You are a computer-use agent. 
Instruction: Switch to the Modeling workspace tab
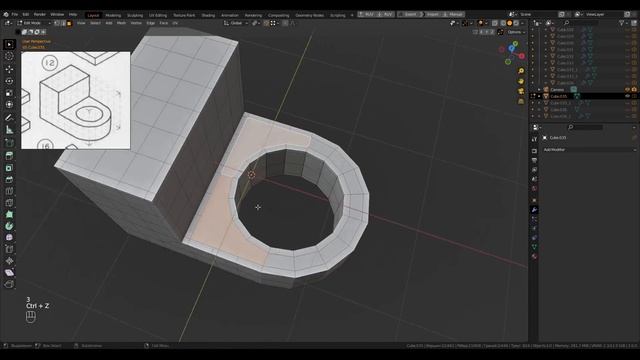tap(113, 15)
